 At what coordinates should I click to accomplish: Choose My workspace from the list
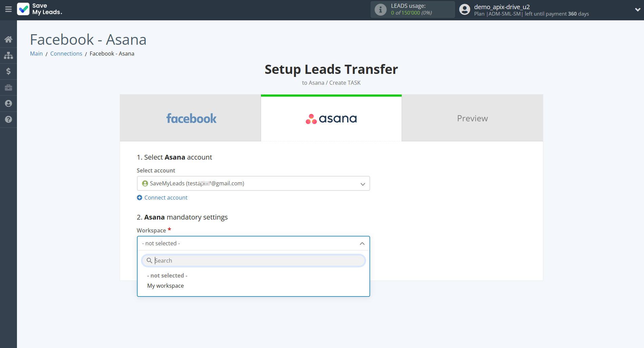165,286
